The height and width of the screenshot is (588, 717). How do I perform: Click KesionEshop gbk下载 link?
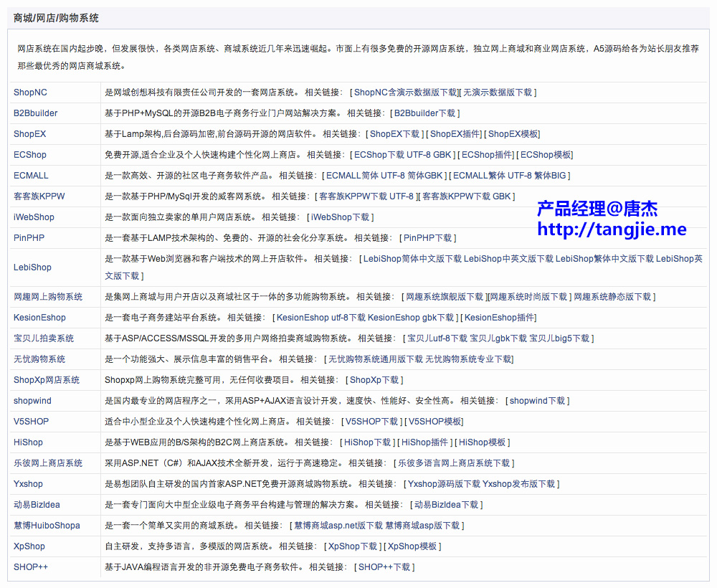[411, 318]
